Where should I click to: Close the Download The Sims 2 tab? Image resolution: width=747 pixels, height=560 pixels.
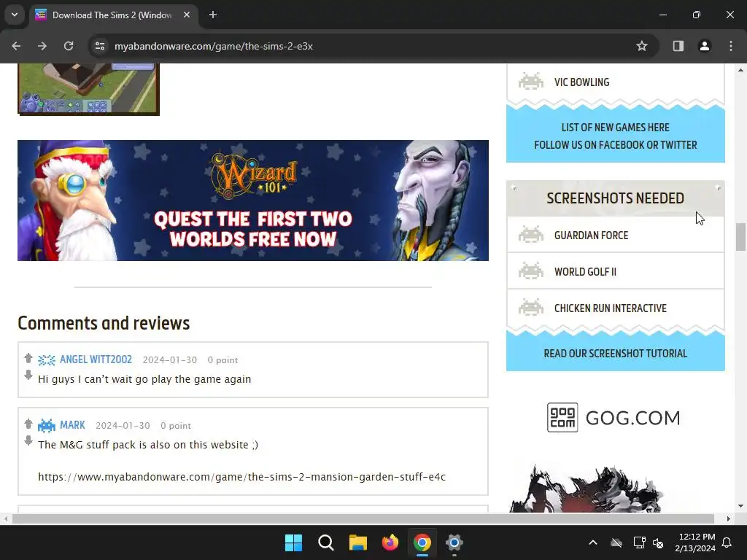pyautogui.click(x=187, y=15)
